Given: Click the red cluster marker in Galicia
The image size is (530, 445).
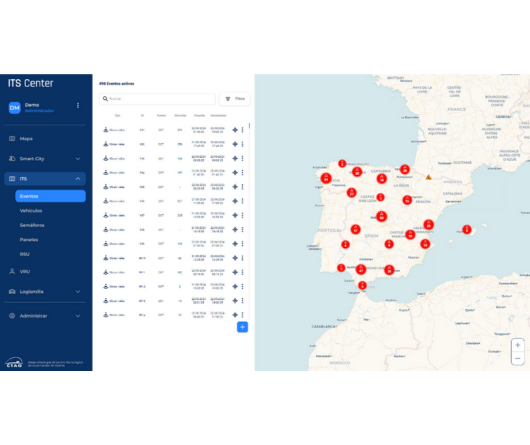Looking at the screenshot, I should [326, 178].
